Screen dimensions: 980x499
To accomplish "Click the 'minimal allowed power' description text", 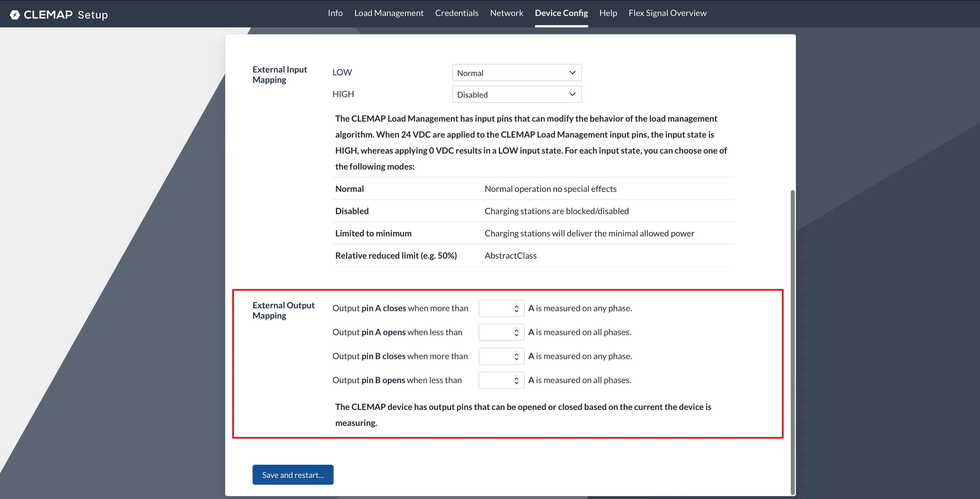I will 589,233.
